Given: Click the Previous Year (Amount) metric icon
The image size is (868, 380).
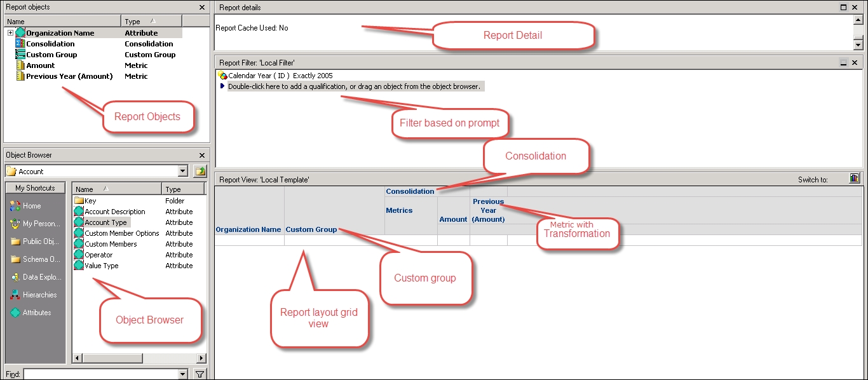Looking at the screenshot, I should coord(20,76).
